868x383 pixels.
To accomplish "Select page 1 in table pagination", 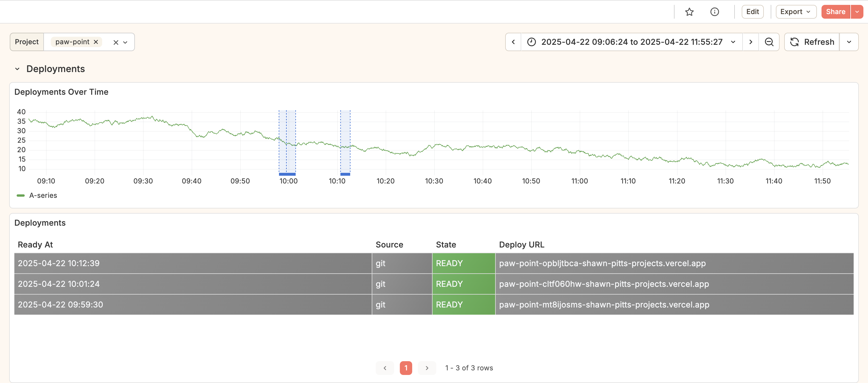I will [x=406, y=368].
